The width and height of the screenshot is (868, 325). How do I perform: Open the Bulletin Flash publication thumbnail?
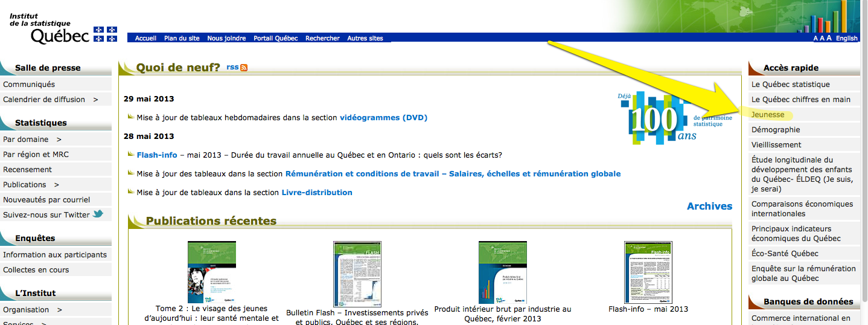click(x=357, y=274)
